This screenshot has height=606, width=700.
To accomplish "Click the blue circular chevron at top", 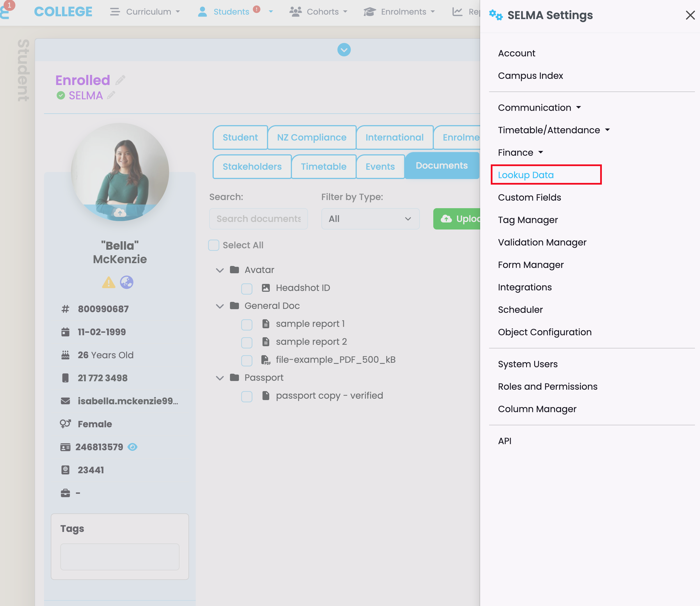I will coord(344,50).
